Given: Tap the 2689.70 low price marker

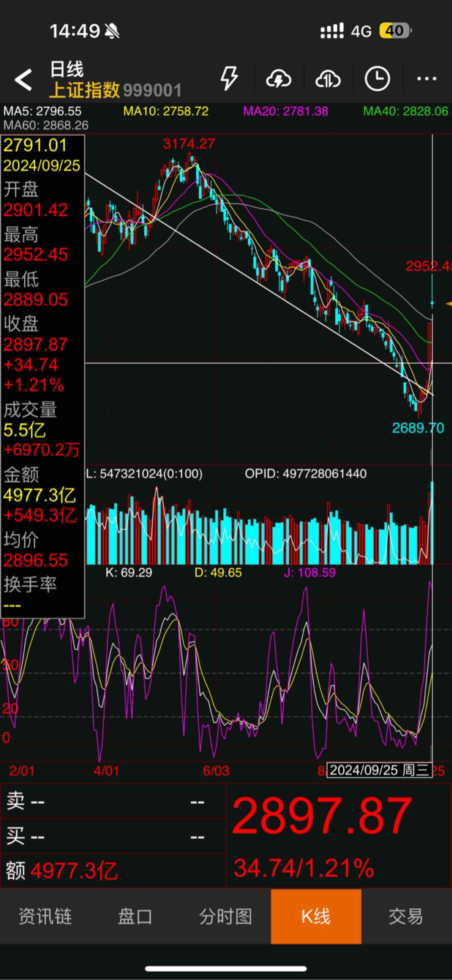Looking at the screenshot, I should (x=418, y=428).
